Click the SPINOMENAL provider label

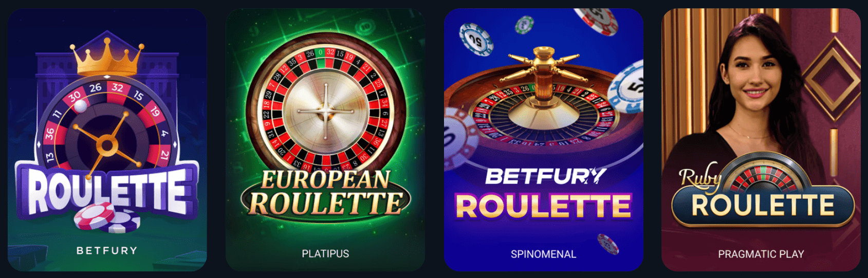(x=543, y=254)
